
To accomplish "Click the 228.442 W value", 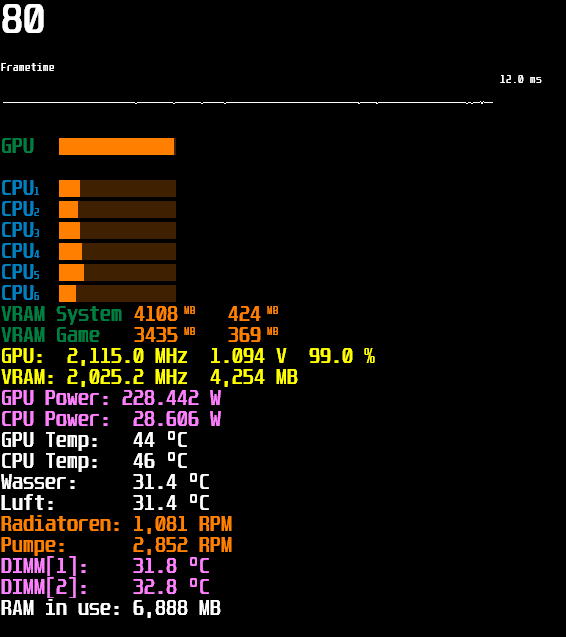I will tap(171, 398).
